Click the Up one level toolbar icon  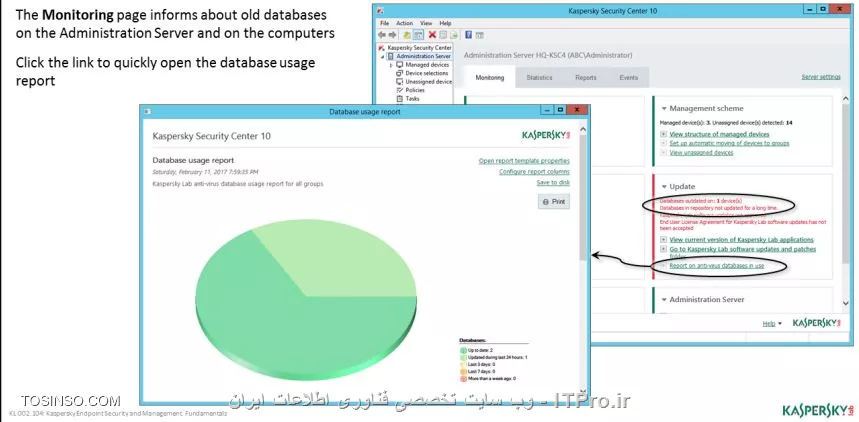[x=407, y=35]
